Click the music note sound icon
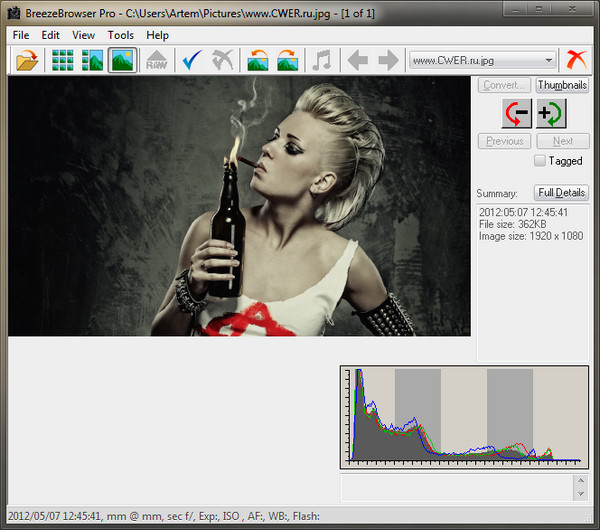The image size is (600, 530). (321, 60)
